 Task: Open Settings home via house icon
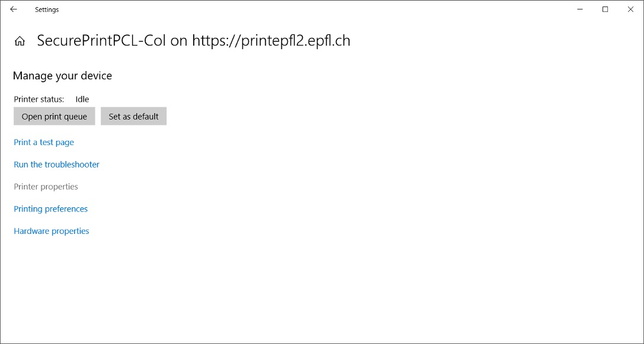(20, 41)
